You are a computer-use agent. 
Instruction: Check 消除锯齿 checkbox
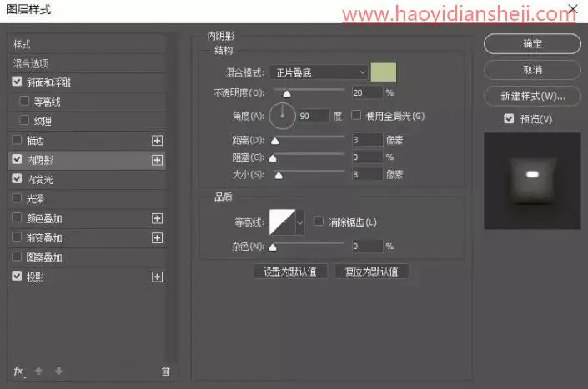click(x=319, y=222)
